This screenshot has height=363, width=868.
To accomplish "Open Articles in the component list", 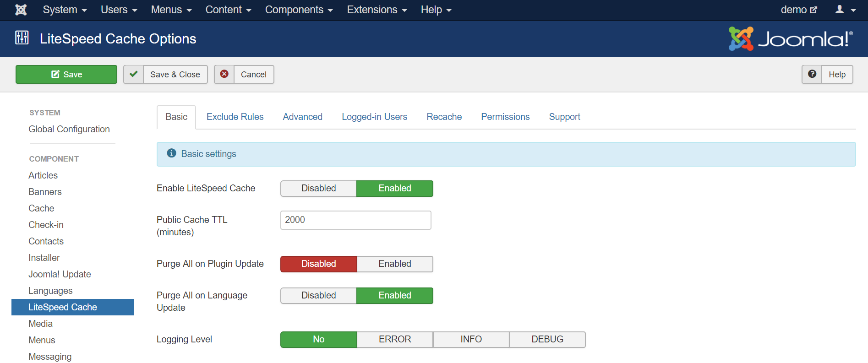I will point(43,175).
